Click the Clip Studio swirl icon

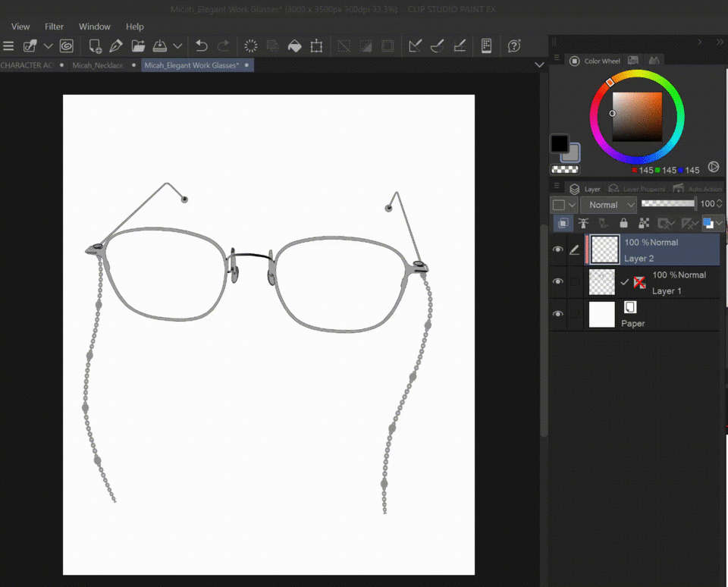(x=66, y=46)
